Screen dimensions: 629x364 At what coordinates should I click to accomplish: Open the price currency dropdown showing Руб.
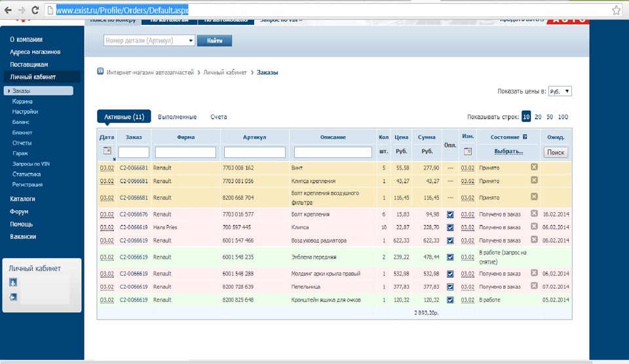coord(560,92)
